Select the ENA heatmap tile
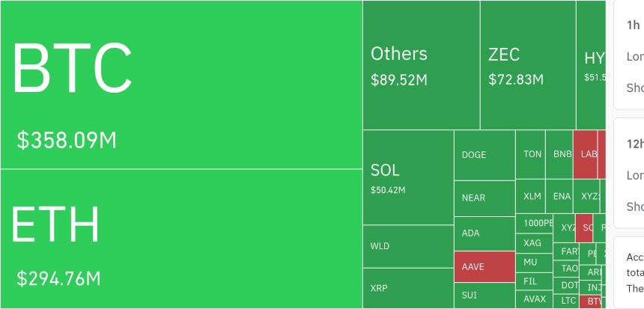Screen dimensions: 644x309 click(x=559, y=197)
